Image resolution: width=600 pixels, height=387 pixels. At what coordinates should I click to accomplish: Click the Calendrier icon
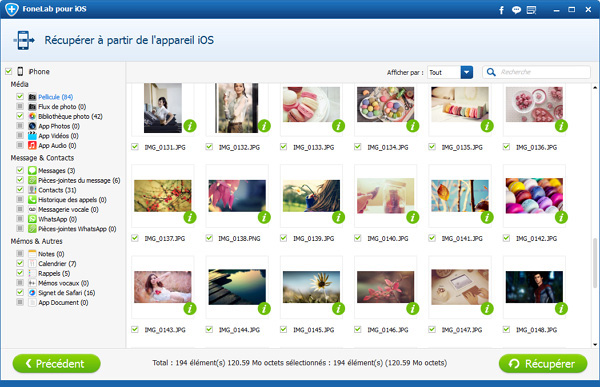pos(33,263)
